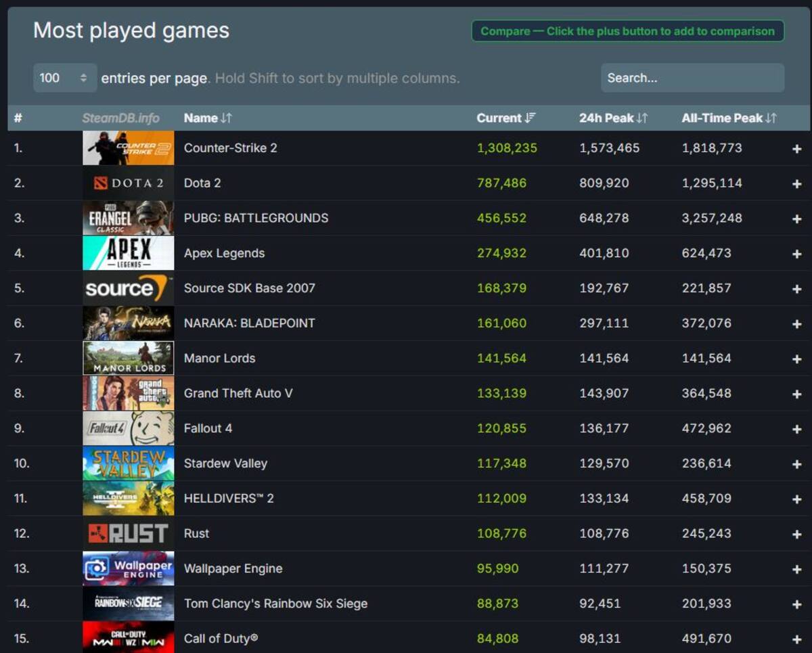The height and width of the screenshot is (653, 812).
Task: Open Wallpaper Engine thumbnail image
Action: [129, 568]
